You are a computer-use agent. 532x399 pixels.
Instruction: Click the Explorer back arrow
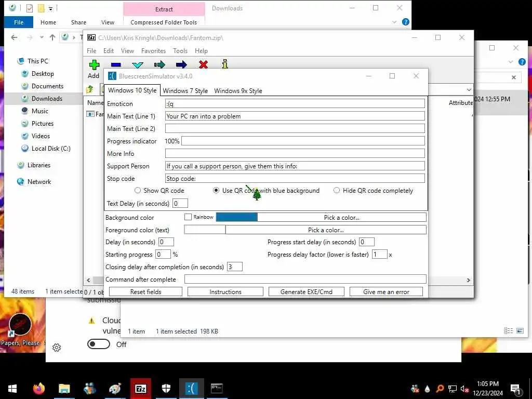coord(14,37)
